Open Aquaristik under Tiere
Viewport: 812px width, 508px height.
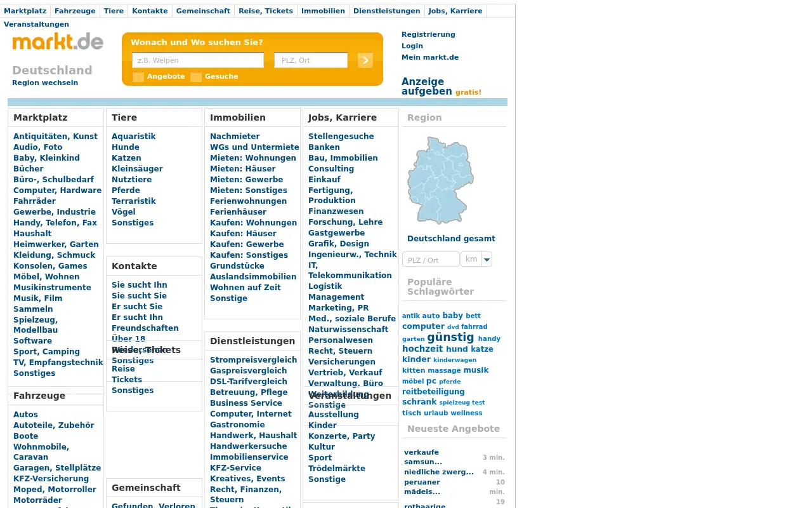point(133,137)
